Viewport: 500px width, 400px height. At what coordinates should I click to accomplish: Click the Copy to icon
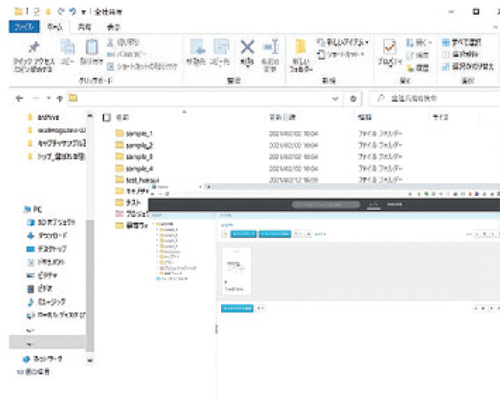(221, 47)
